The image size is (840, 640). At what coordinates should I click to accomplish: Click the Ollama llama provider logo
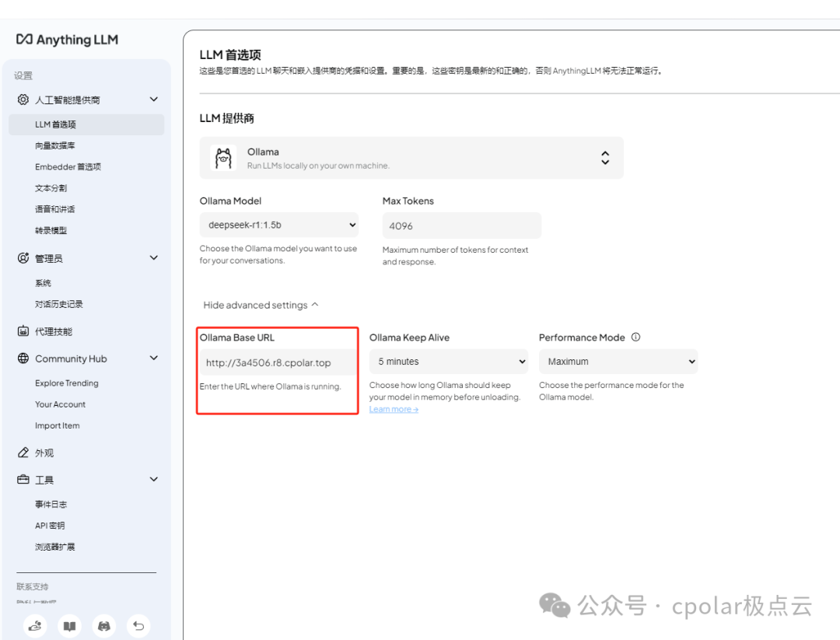[223, 158]
